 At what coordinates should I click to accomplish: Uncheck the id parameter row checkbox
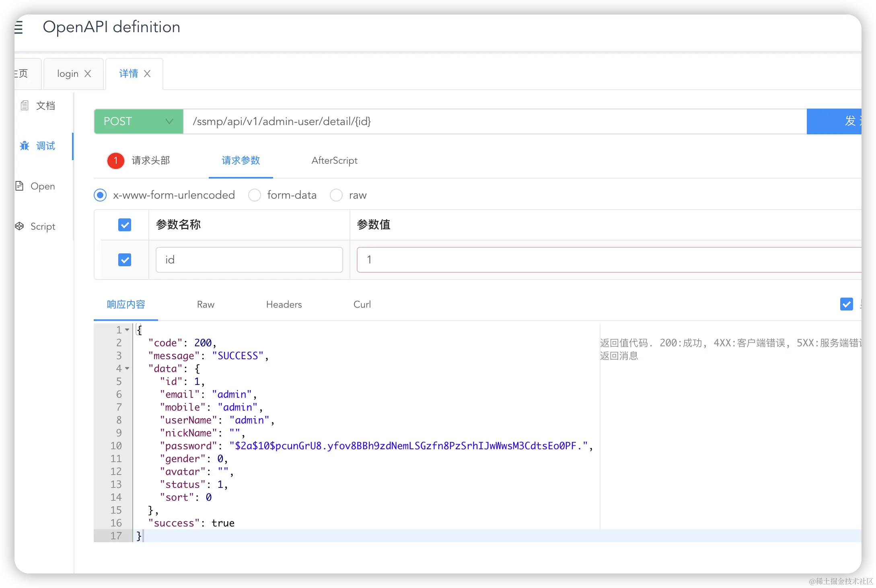coord(125,260)
